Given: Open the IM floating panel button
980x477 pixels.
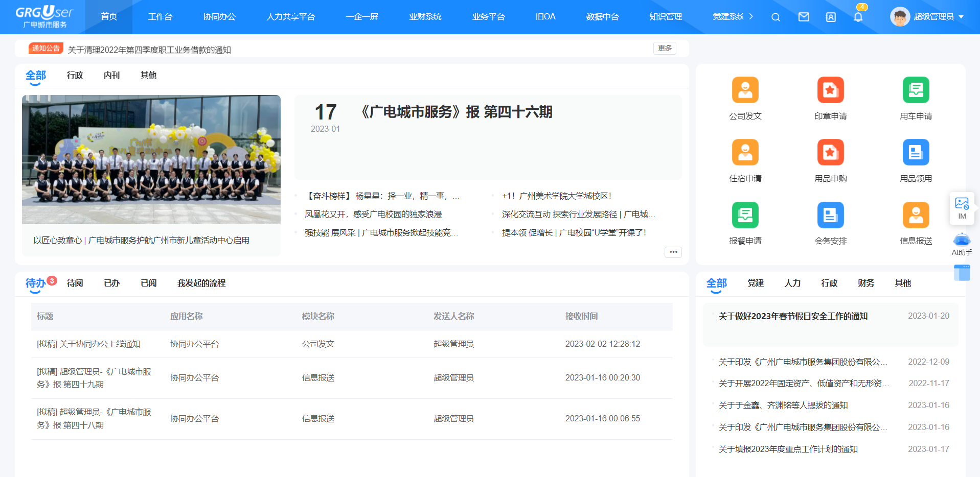Looking at the screenshot, I should coord(962,208).
